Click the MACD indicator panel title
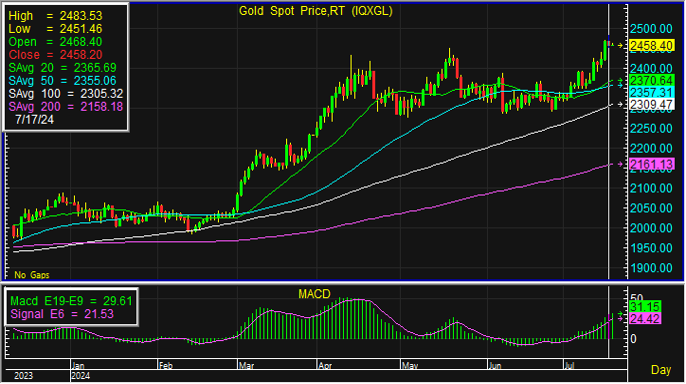 314,294
